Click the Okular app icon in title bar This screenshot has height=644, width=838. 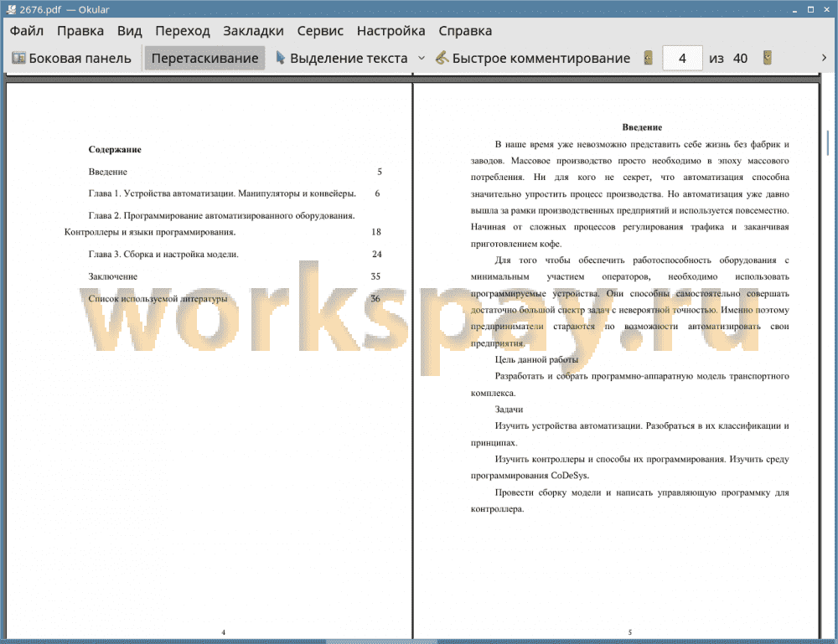pyautogui.click(x=11, y=9)
